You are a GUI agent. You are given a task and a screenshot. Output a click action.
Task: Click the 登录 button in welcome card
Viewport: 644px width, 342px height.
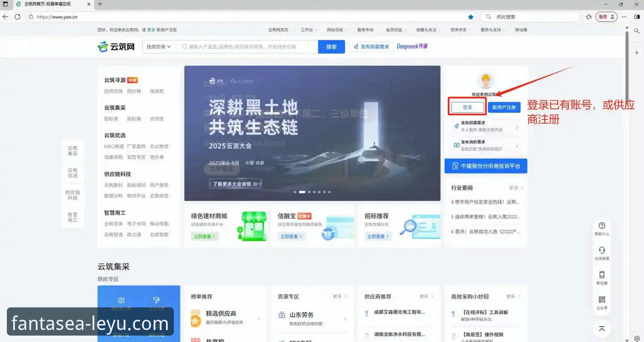click(x=468, y=107)
